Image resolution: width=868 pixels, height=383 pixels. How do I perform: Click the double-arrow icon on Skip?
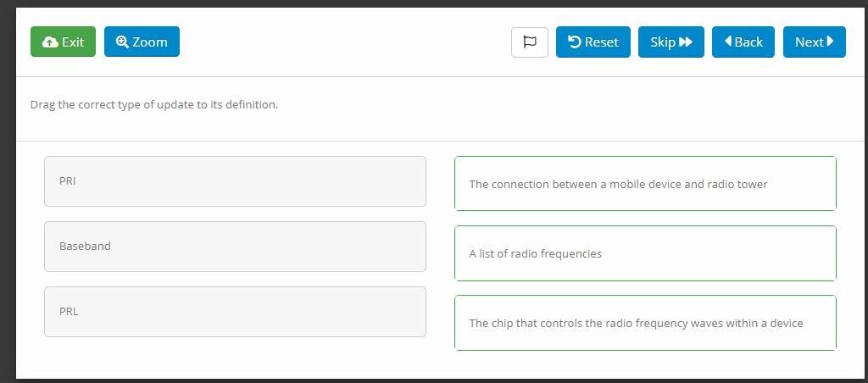[686, 42]
